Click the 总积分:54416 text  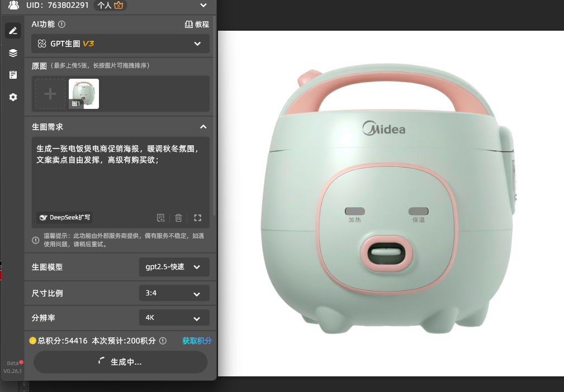coord(63,341)
